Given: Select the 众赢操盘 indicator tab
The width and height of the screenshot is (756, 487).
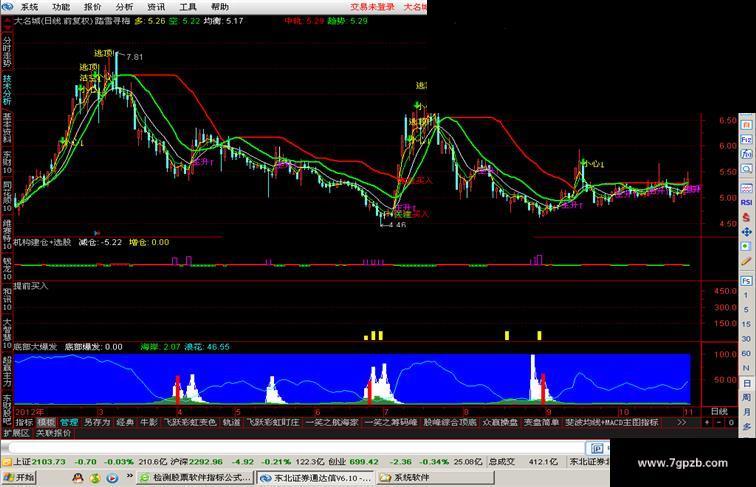Looking at the screenshot, I should (500, 422).
